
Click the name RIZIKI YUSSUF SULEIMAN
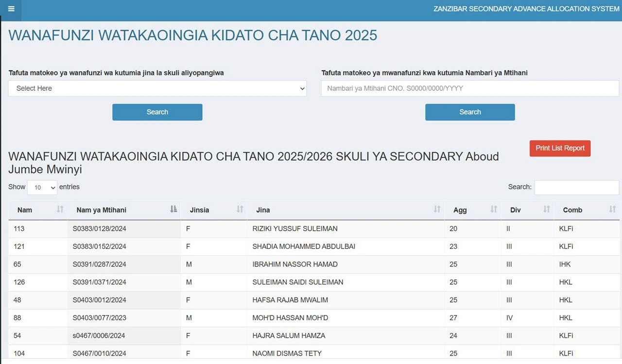(x=295, y=228)
